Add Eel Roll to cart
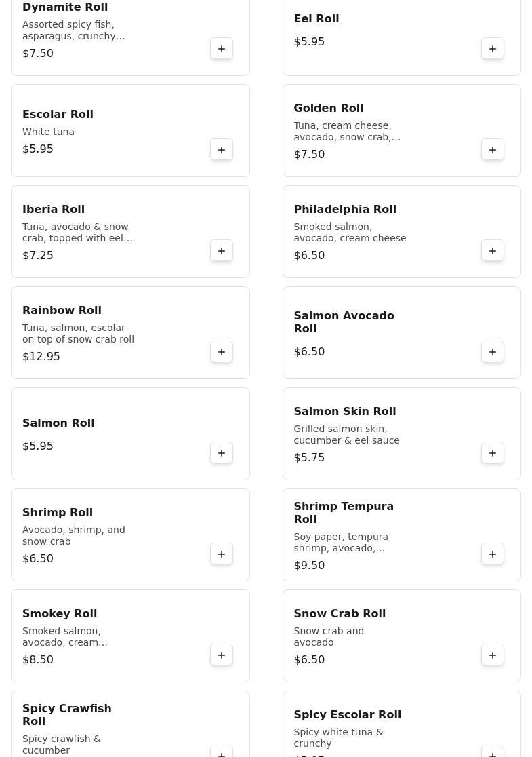 493,49
